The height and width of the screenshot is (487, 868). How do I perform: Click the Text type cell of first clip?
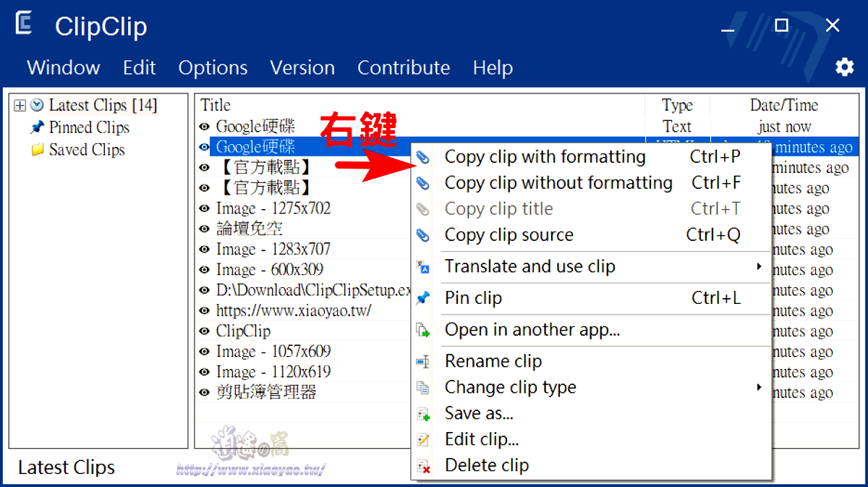677,127
